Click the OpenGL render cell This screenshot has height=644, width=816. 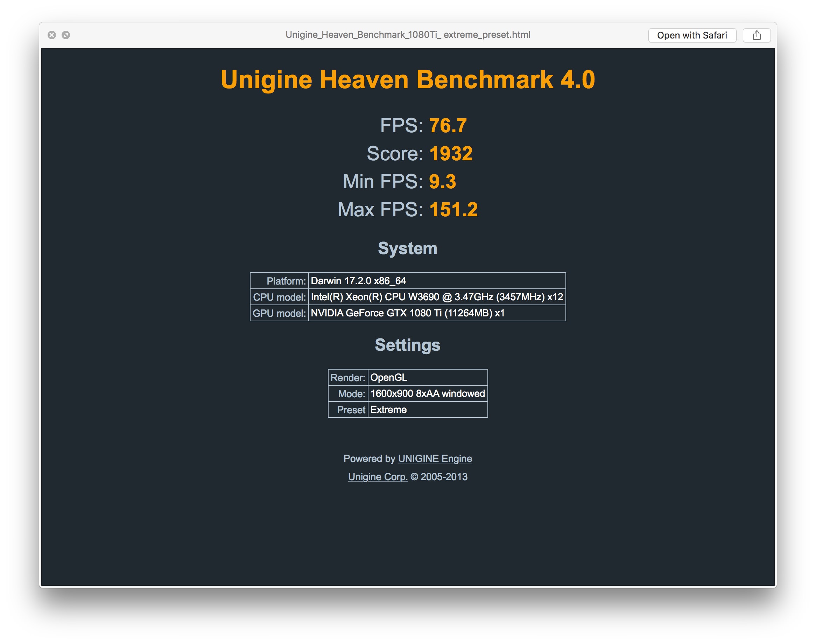[x=389, y=377]
